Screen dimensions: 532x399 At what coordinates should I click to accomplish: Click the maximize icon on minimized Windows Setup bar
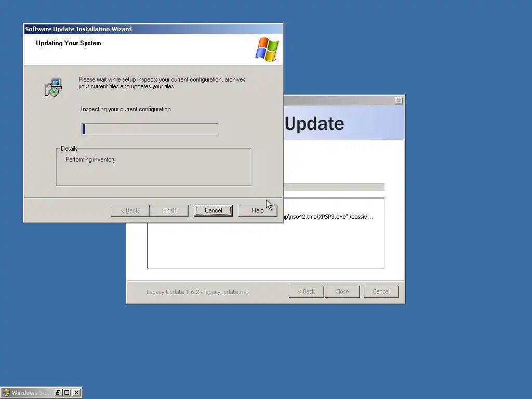pos(67,393)
